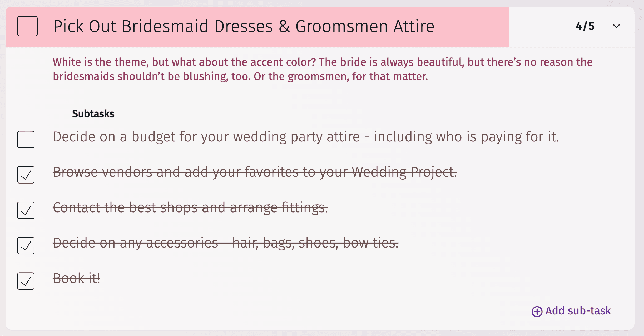This screenshot has width=644, height=336.
Task: Click the Pick Out Bridesmaid Dresses title
Action: [x=244, y=26]
